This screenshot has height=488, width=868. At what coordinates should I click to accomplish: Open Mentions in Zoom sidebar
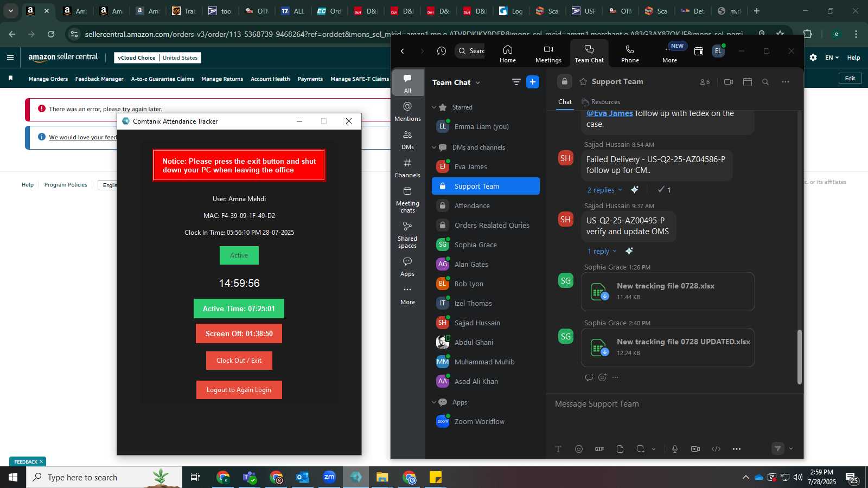point(407,111)
